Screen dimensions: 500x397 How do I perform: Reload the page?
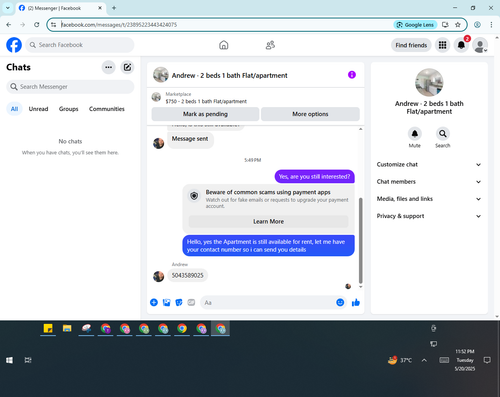click(37, 25)
